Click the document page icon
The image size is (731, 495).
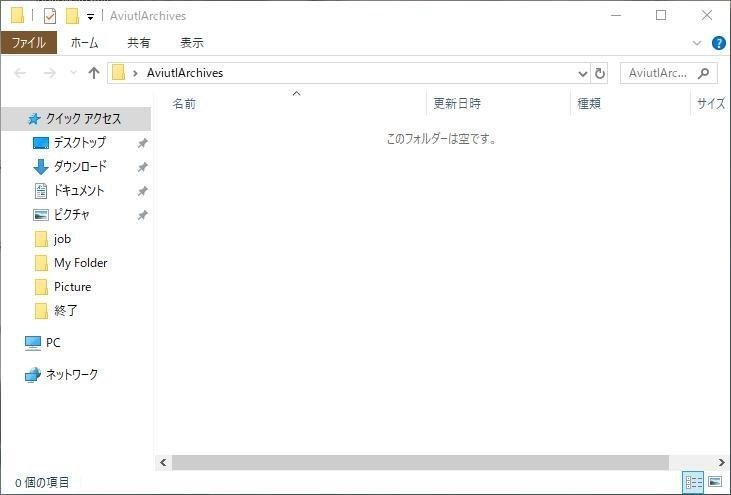pyautogui.click(x=41, y=191)
